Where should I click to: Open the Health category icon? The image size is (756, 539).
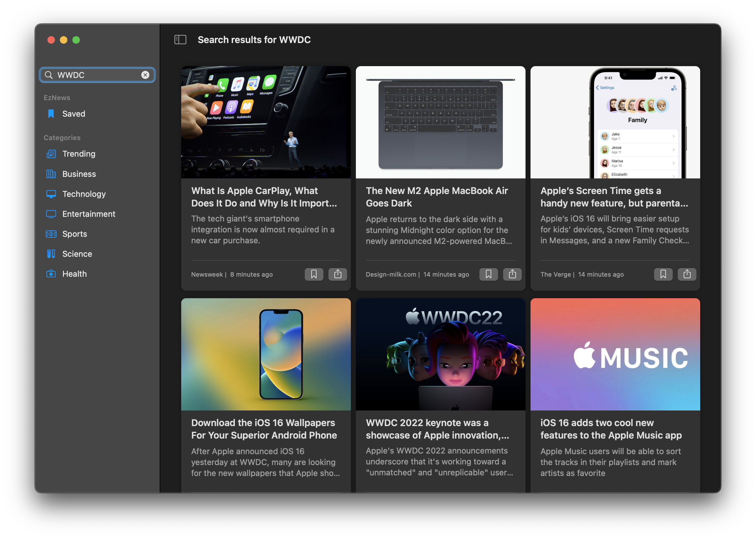(x=51, y=274)
